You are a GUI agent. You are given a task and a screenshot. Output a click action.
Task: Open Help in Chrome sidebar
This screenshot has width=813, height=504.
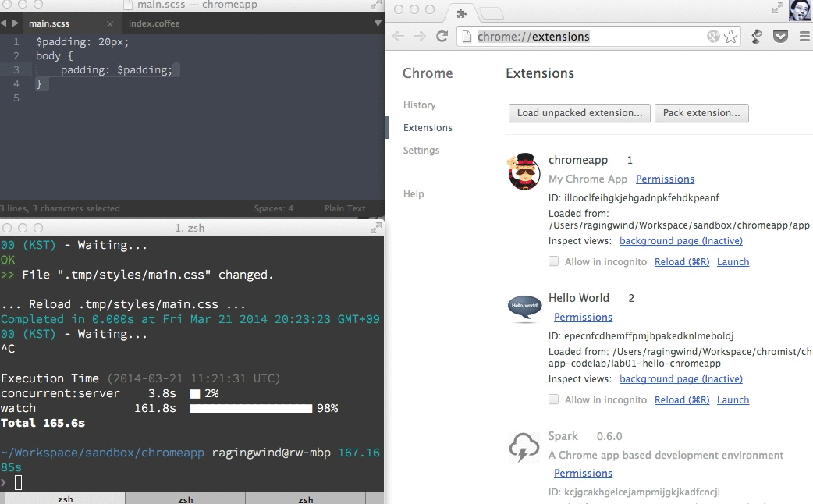414,193
